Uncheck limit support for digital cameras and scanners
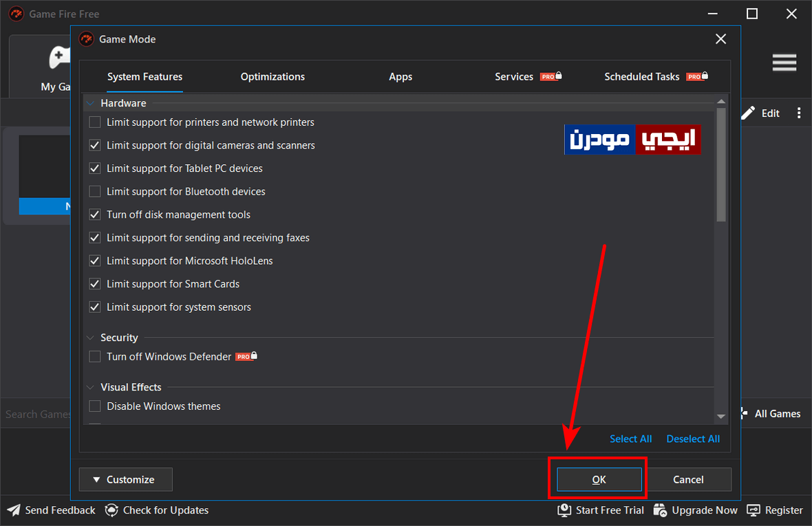812x526 pixels. [95, 145]
